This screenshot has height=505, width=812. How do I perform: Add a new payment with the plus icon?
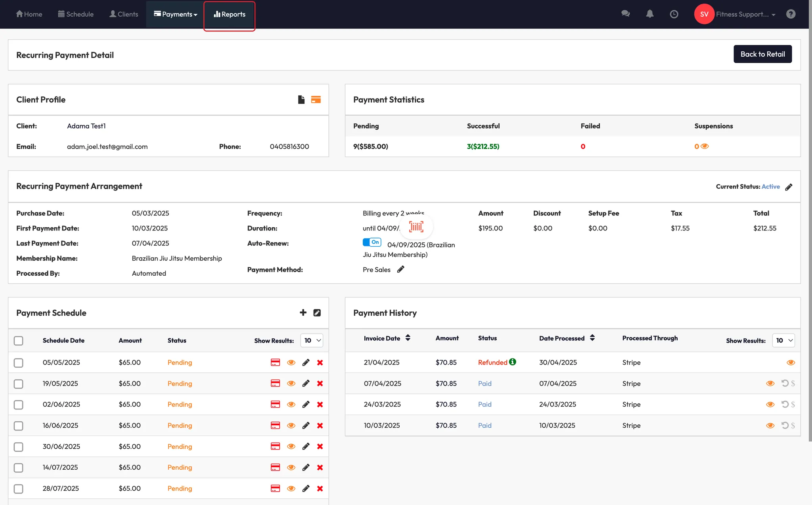[x=303, y=313]
